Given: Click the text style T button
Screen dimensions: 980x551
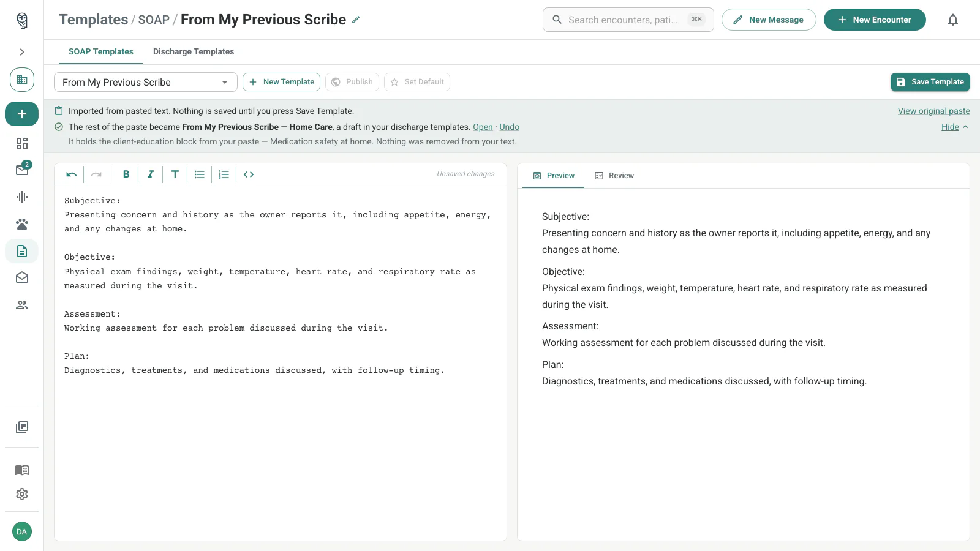Looking at the screenshot, I should coord(175,174).
